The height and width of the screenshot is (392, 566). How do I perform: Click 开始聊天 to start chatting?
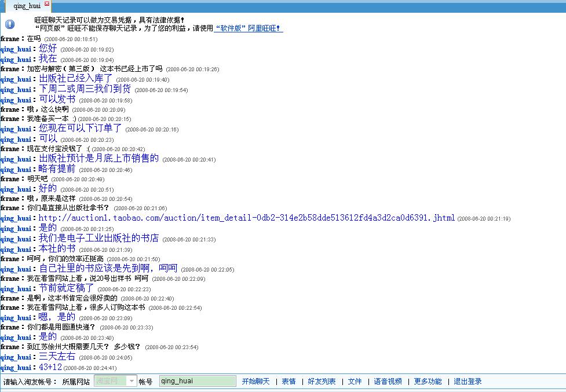(255, 381)
